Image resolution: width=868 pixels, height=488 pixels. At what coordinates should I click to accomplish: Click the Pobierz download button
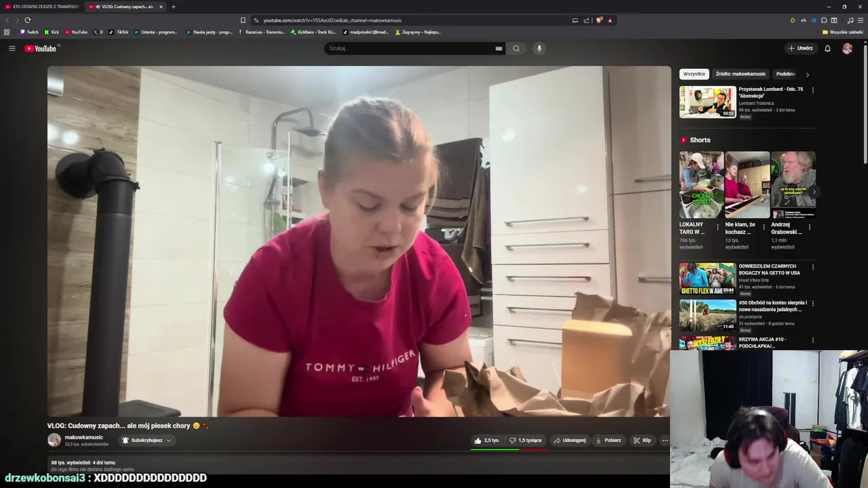point(608,441)
